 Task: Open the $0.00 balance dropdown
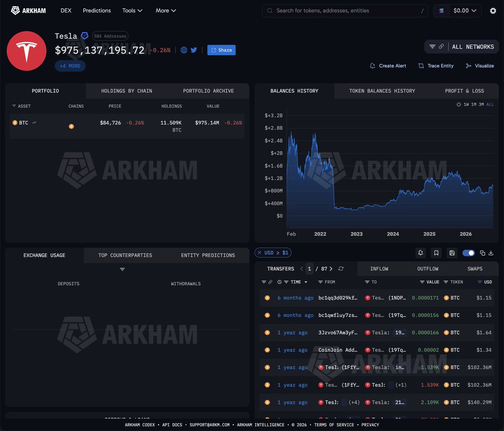(x=465, y=11)
